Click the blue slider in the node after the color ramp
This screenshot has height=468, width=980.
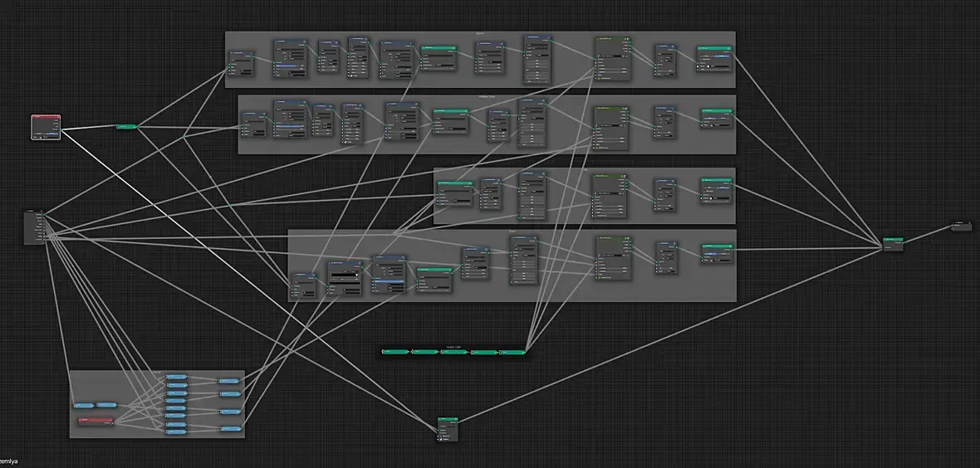pyautogui.click(x=390, y=281)
